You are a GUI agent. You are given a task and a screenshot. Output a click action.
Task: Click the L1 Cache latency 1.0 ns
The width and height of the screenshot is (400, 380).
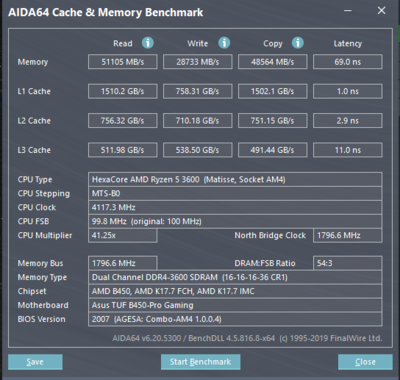(x=348, y=91)
